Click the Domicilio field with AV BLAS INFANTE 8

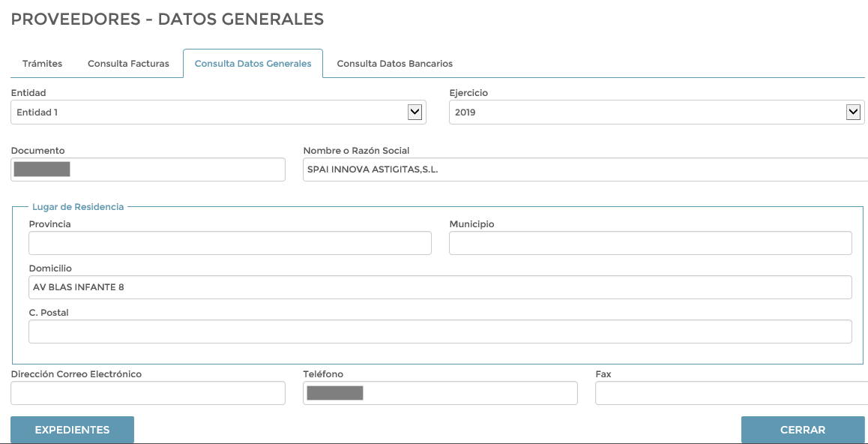pyautogui.click(x=439, y=287)
